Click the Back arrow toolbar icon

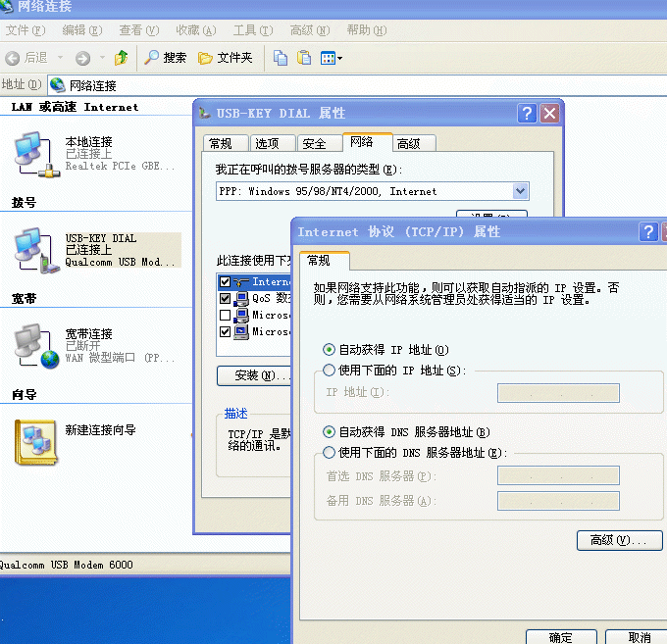(x=13, y=58)
